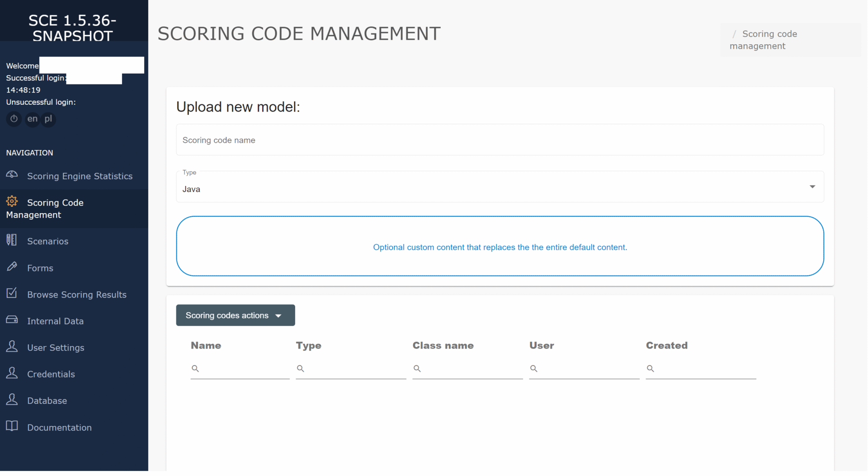Click the power logout icon
The width and height of the screenshot is (868, 476).
pyautogui.click(x=14, y=119)
